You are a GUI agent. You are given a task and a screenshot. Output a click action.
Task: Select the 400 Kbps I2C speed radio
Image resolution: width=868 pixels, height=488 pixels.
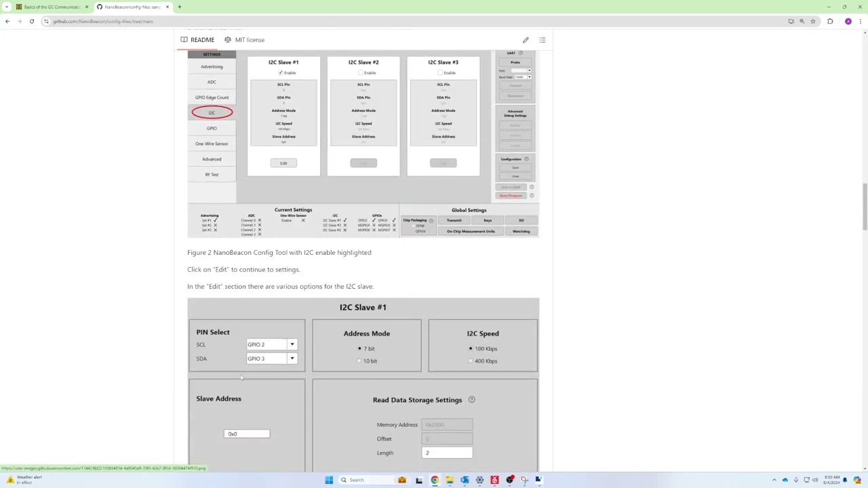(x=471, y=361)
